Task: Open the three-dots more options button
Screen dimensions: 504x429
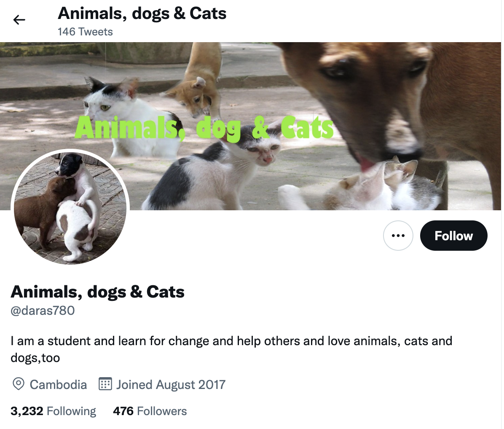Action: (398, 236)
